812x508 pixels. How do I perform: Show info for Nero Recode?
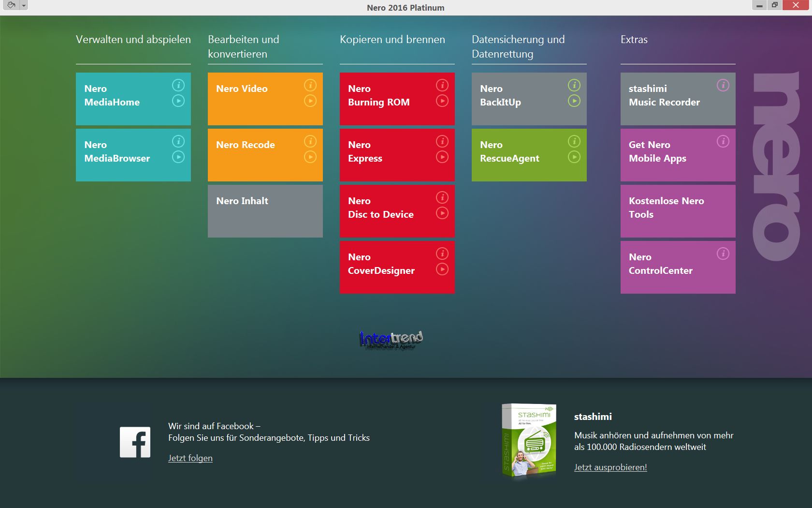310,141
